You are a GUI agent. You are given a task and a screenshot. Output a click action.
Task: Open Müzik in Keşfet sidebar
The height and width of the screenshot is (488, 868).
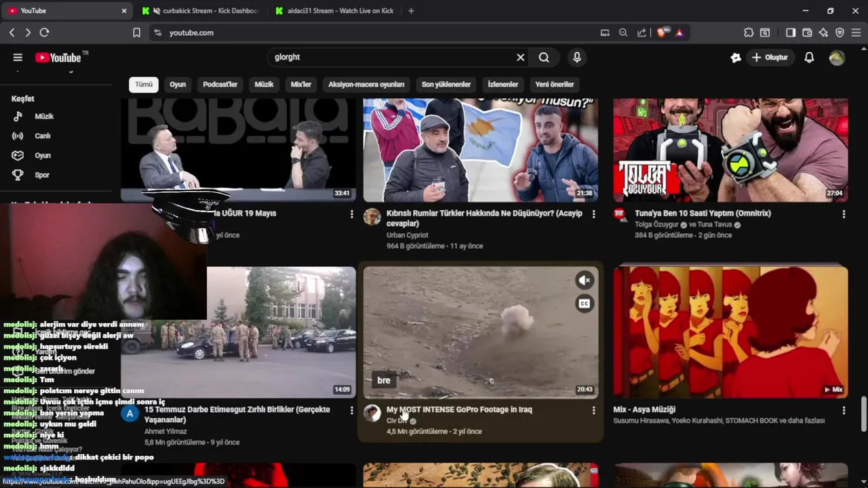pos(44,117)
